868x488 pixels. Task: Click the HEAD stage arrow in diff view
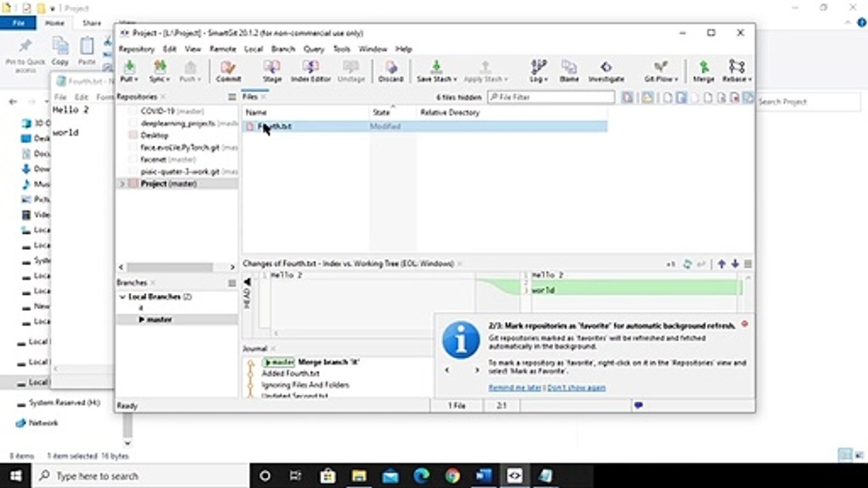(x=247, y=281)
